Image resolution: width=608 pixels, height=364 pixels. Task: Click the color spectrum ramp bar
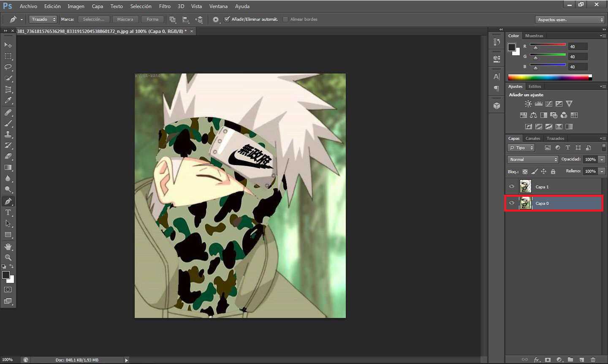pos(548,77)
